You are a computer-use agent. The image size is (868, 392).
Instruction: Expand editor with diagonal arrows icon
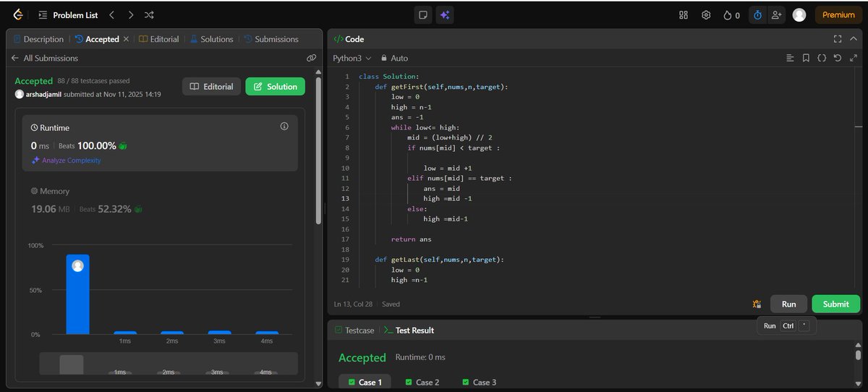pyautogui.click(x=852, y=58)
